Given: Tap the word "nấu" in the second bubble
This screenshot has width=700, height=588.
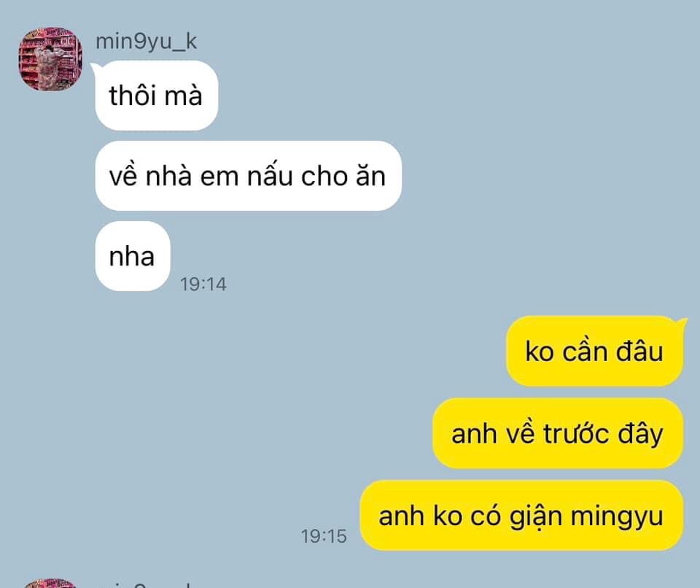Looking at the screenshot, I should tap(271, 176).
